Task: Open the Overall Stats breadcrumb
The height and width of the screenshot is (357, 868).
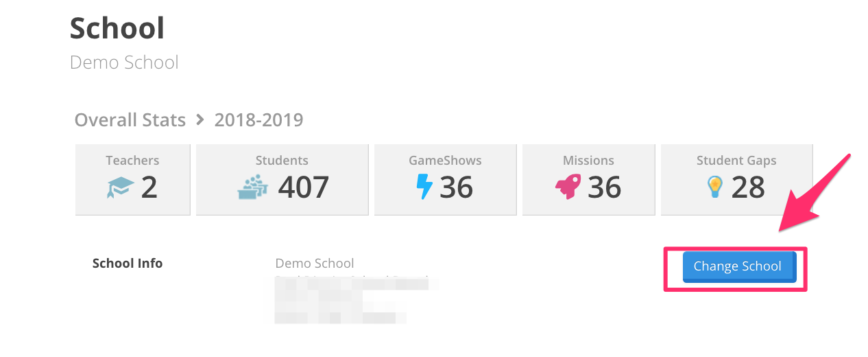Action: coord(130,120)
